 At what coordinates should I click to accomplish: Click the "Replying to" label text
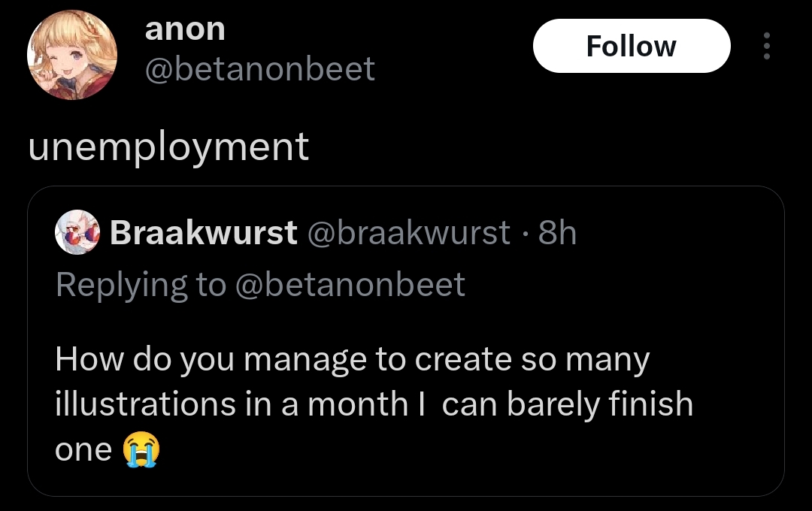141,285
